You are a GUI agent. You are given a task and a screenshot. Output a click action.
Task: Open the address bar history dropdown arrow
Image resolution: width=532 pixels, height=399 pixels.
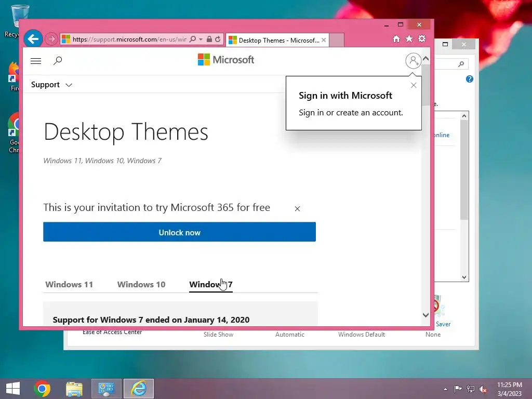pyautogui.click(x=201, y=39)
